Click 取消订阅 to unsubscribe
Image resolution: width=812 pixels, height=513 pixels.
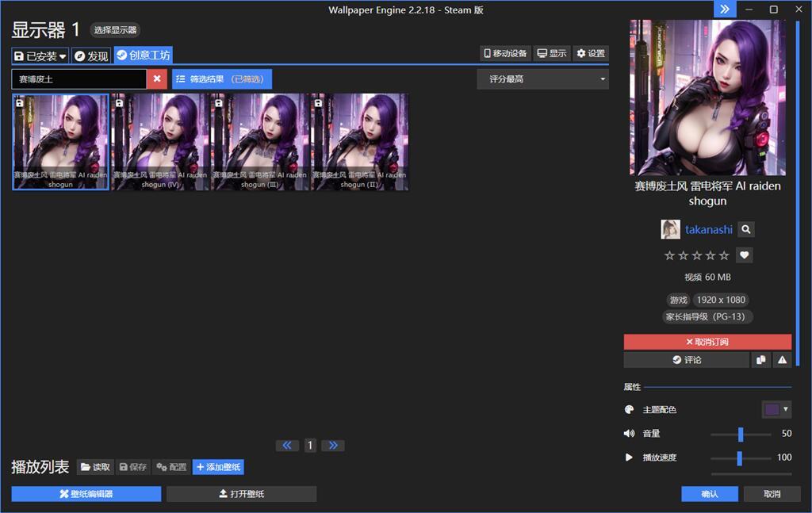pos(707,342)
